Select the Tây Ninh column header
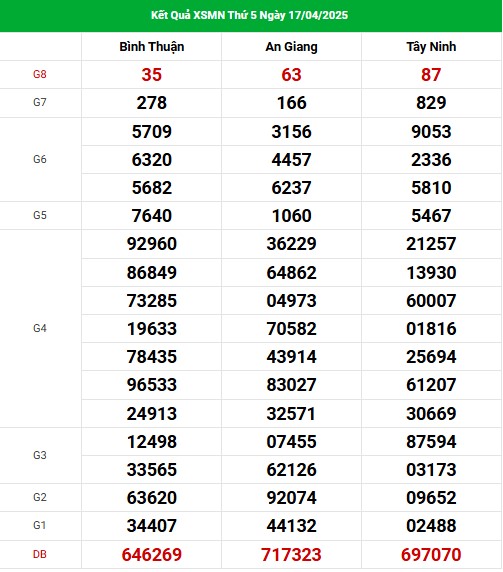 (432, 47)
